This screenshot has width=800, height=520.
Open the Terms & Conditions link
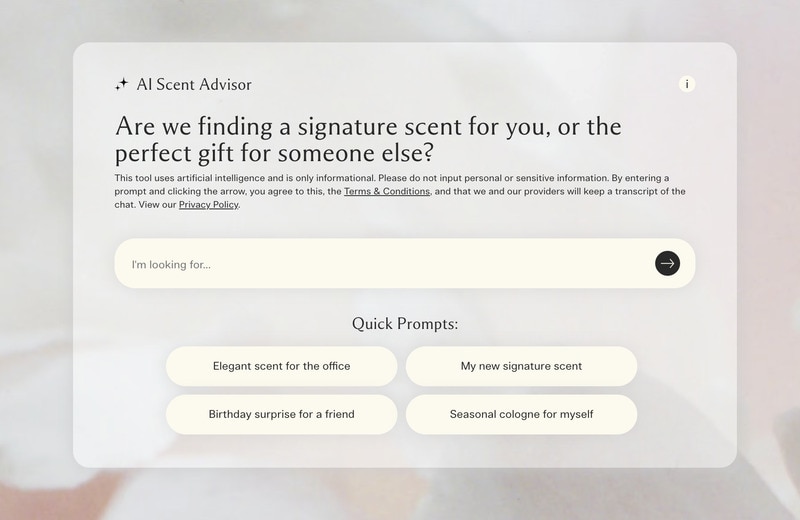pos(387,191)
